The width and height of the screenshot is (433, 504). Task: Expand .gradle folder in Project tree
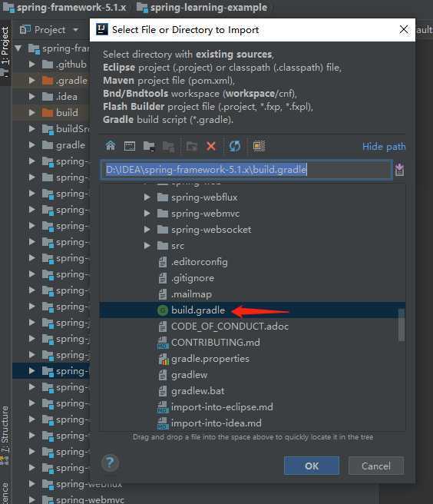click(x=31, y=81)
